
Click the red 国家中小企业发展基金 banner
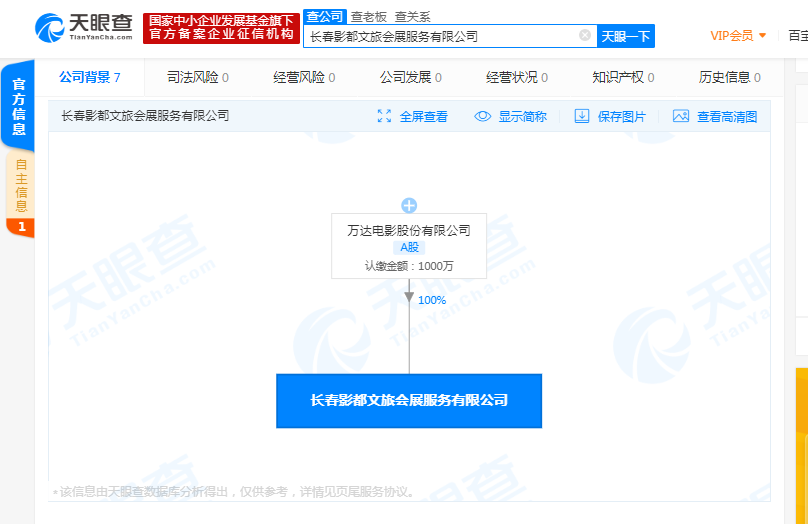pyautogui.click(x=221, y=28)
